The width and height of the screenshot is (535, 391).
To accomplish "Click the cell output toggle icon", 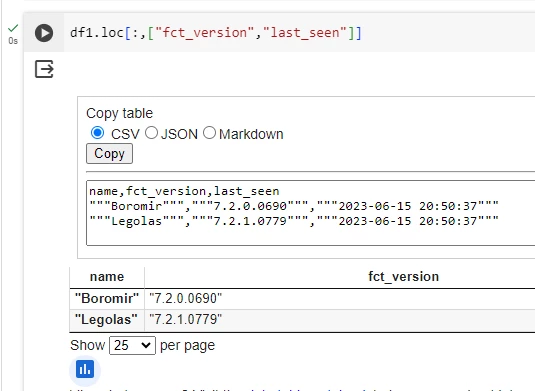I will (x=44, y=69).
